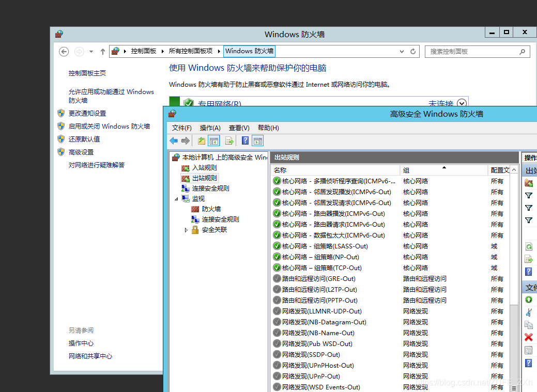Click the export list toolbar icon
This screenshot has width=537, height=392.
(229, 140)
